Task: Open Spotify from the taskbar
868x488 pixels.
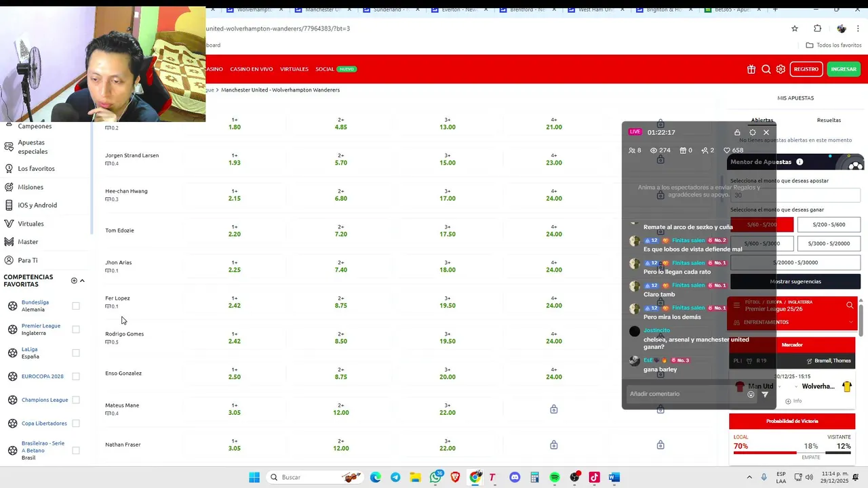Action: click(x=555, y=477)
